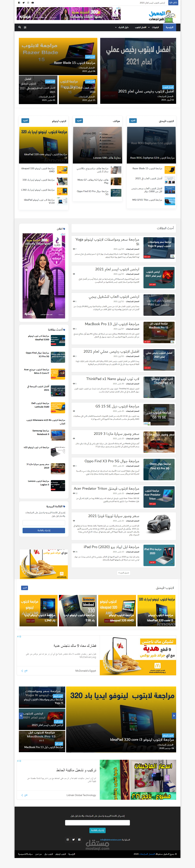The height and width of the screenshot is (868, 195).
Task: Open the hamburger menu icon in navbar
Action: coord(25,27)
